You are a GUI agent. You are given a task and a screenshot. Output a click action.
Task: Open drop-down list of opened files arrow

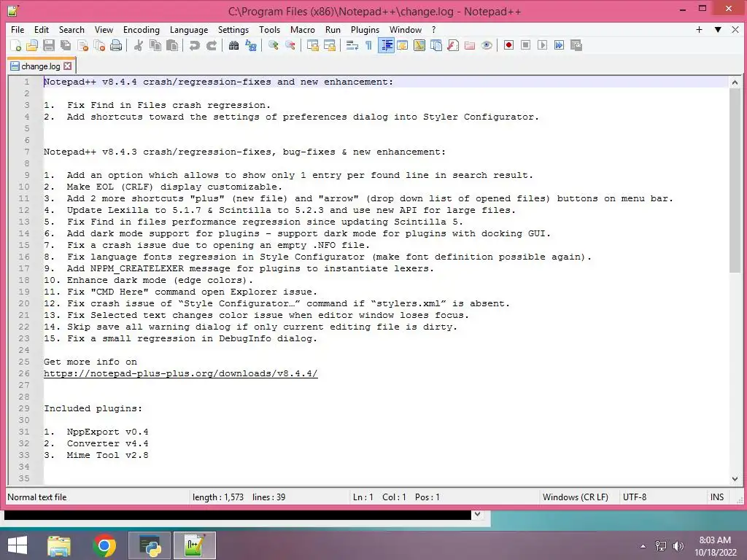click(x=718, y=29)
